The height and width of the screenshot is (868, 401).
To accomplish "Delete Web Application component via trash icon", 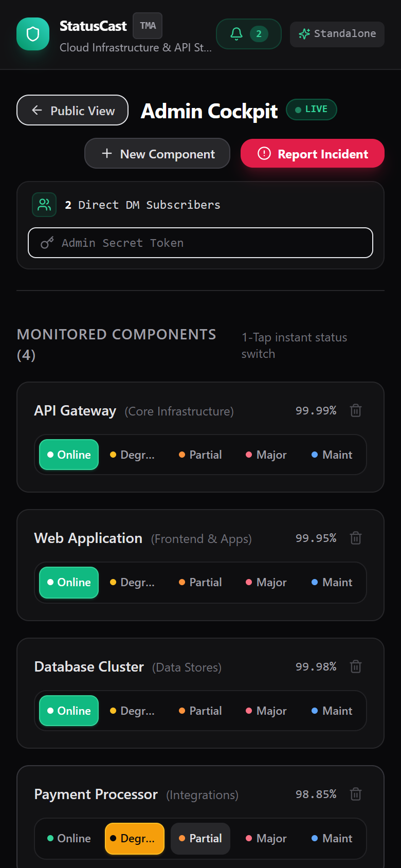I will click(356, 538).
